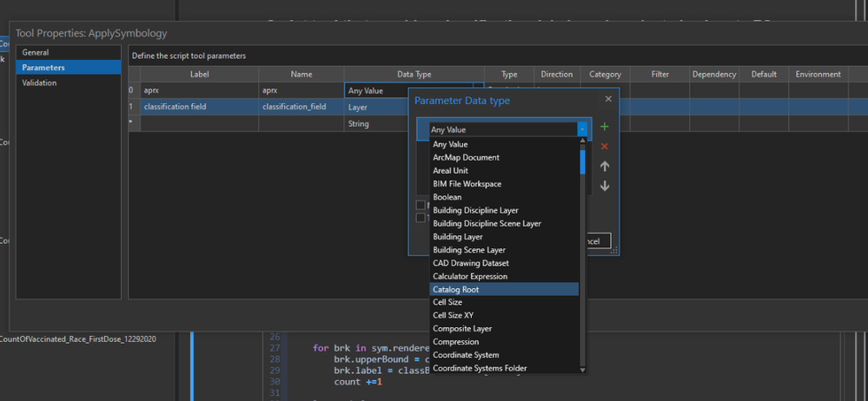Toggle the second checkbox below the data type list

pyautogui.click(x=421, y=218)
